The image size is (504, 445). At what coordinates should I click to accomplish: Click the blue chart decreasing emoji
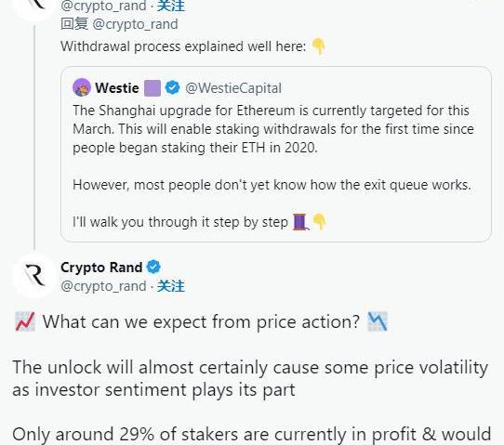(378, 321)
